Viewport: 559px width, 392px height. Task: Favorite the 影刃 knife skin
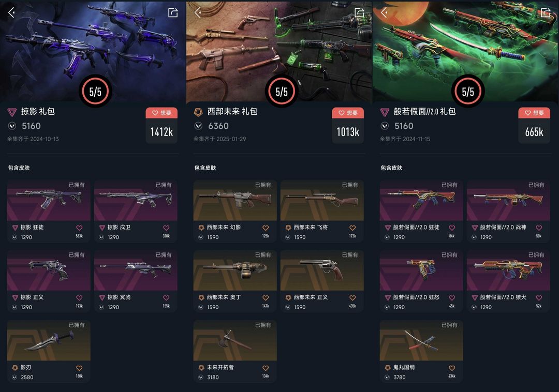click(x=79, y=368)
